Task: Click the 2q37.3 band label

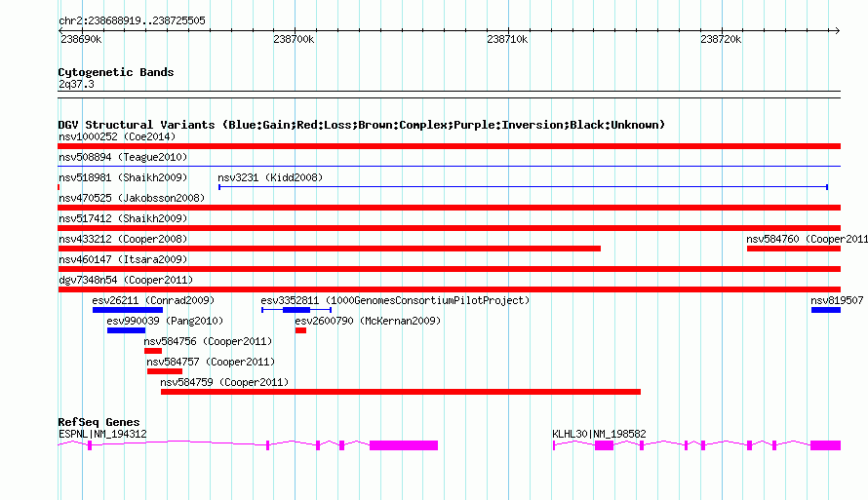Action: click(x=76, y=84)
